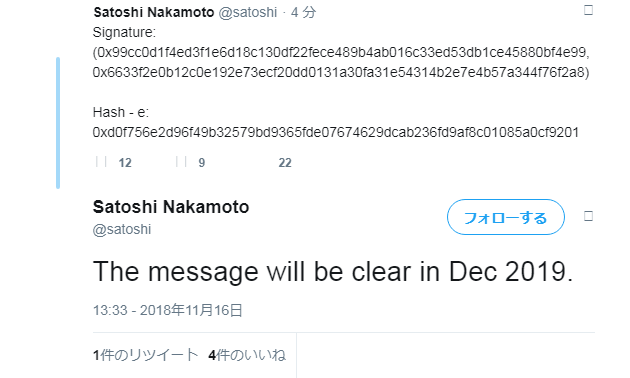The width and height of the screenshot is (630, 378).
Task: Click the tweet text 'The message will be clear in Dec 2019.'
Action: (x=333, y=272)
